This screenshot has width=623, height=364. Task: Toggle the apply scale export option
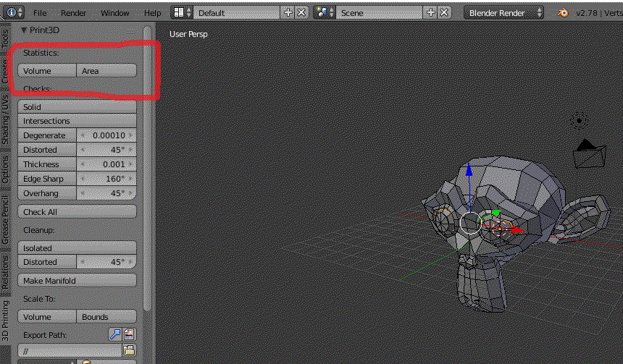[115, 334]
